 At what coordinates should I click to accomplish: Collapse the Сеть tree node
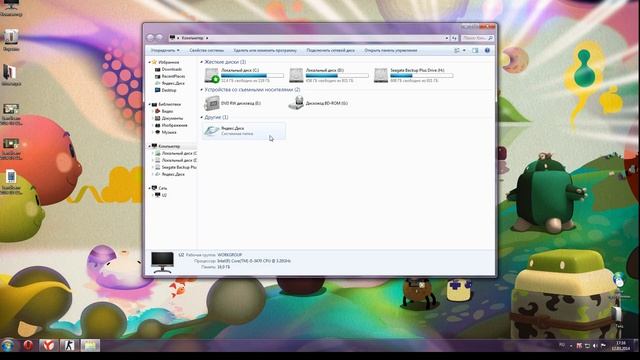[x=149, y=188]
